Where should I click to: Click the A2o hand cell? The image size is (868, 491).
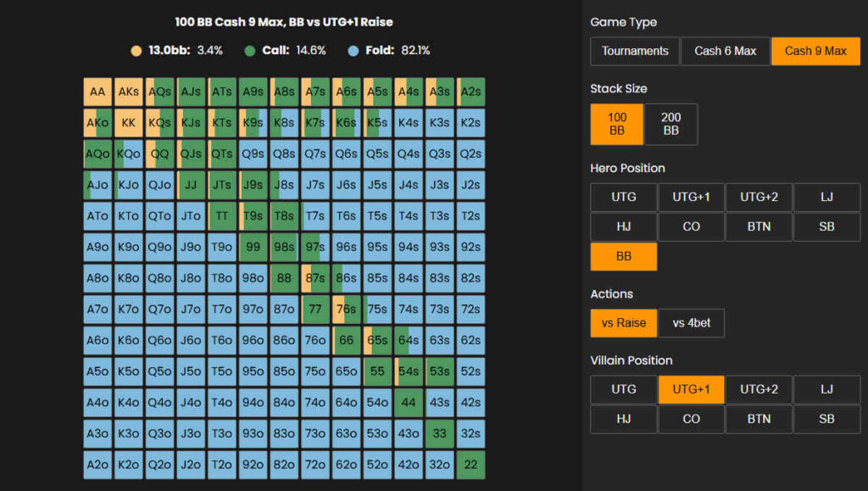[x=97, y=465]
